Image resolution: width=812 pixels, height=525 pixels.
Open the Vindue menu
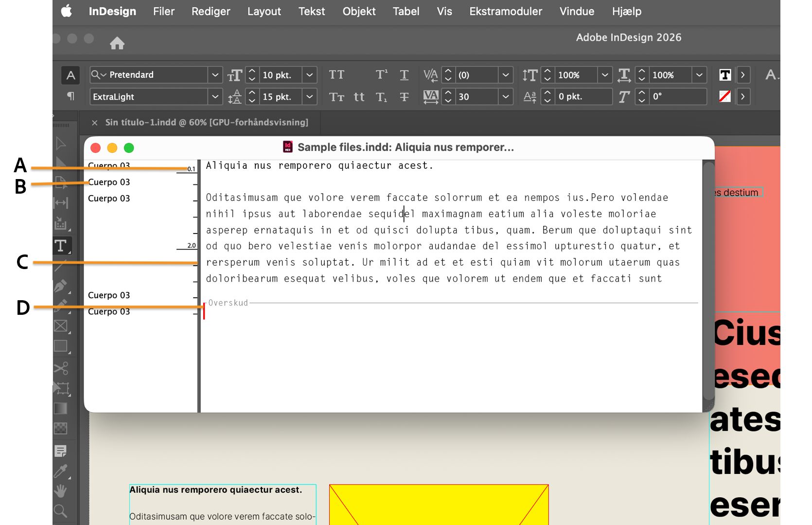[x=577, y=11]
